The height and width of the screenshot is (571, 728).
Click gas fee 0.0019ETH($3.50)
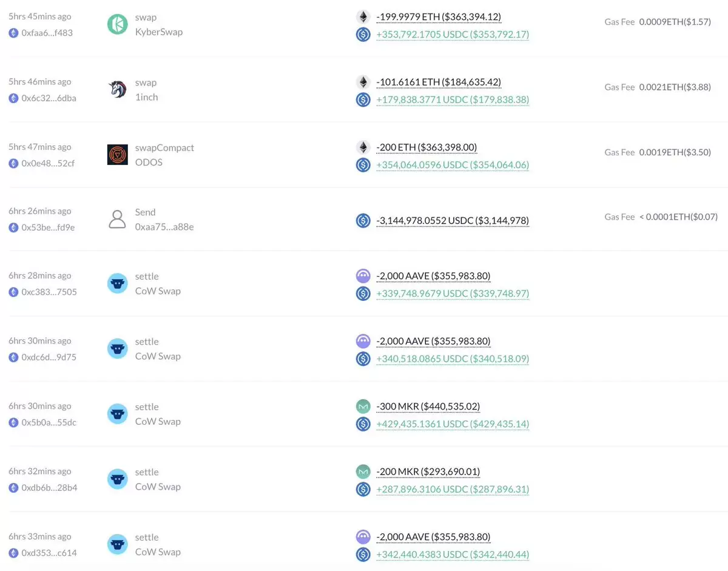675,152
